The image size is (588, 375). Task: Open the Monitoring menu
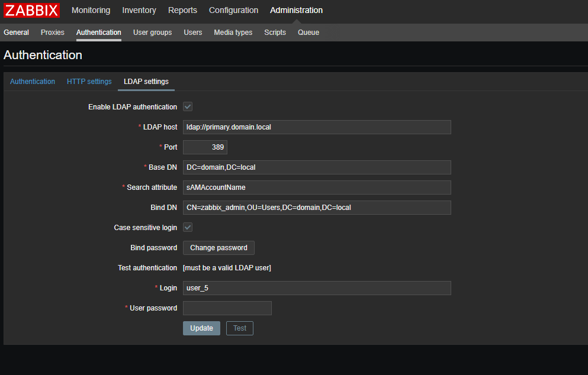point(91,10)
